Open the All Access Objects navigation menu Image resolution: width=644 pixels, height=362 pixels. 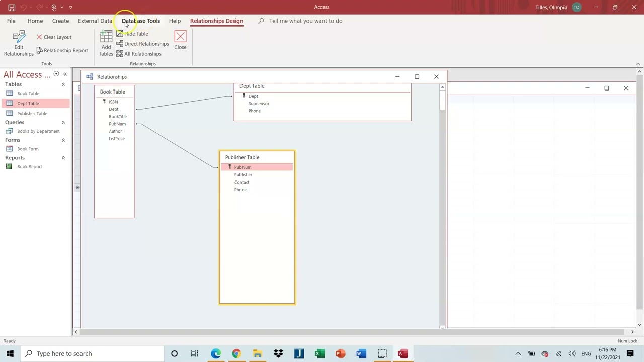coord(56,74)
